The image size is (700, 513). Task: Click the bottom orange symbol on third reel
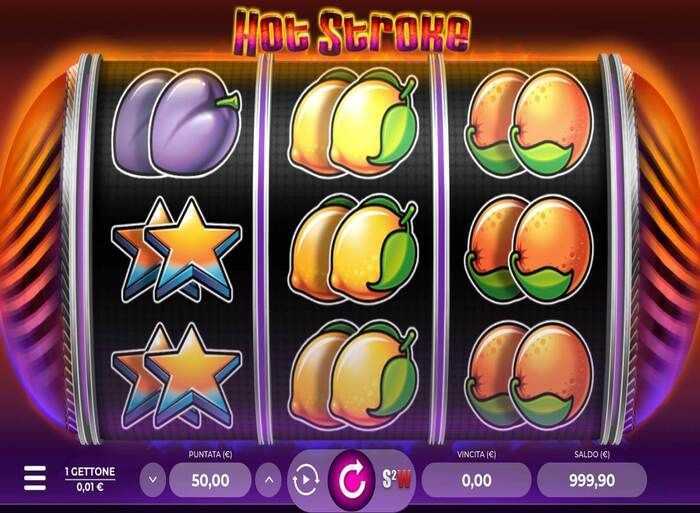pyautogui.click(x=529, y=375)
